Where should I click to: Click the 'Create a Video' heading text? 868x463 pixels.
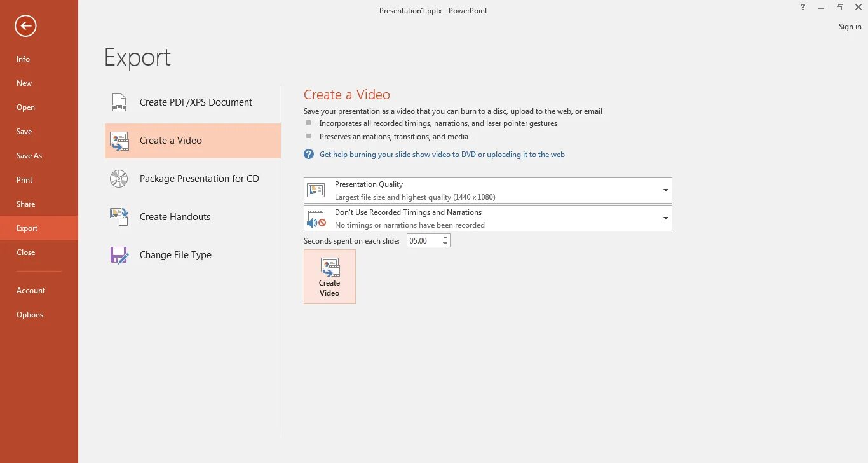347,95
